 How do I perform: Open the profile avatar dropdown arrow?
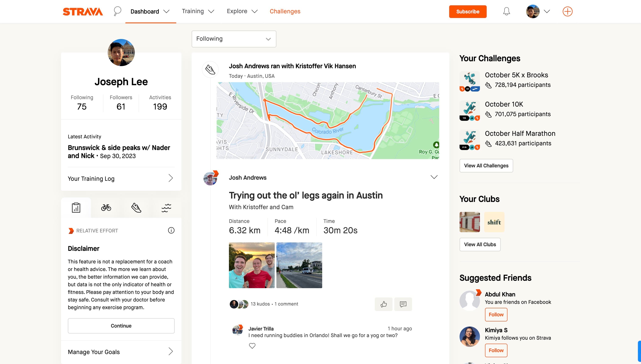pyautogui.click(x=547, y=11)
